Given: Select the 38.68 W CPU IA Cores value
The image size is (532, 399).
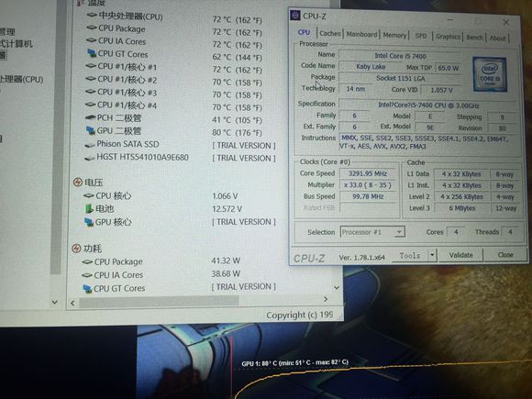Looking at the screenshot, I should (x=226, y=274).
